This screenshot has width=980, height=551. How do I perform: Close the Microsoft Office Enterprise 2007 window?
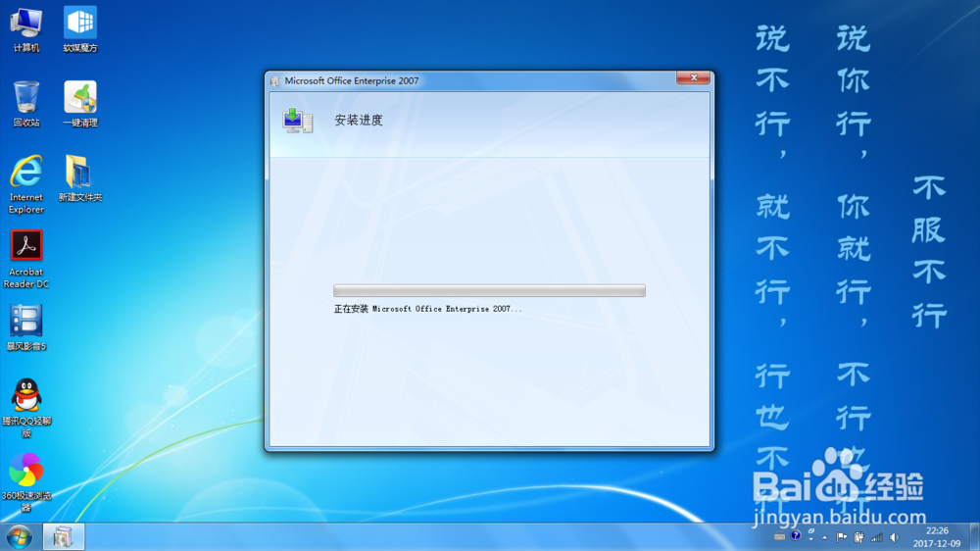[x=693, y=77]
